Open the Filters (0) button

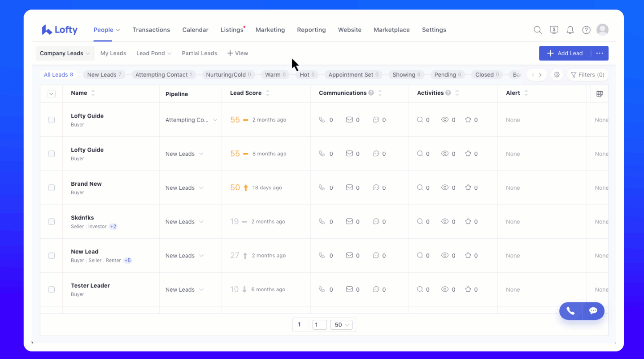[x=587, y=75]
